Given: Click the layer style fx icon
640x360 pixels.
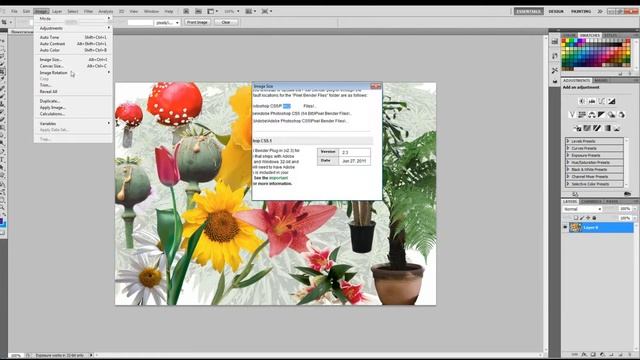Looking at the screenshot, I should click(584, 355).
